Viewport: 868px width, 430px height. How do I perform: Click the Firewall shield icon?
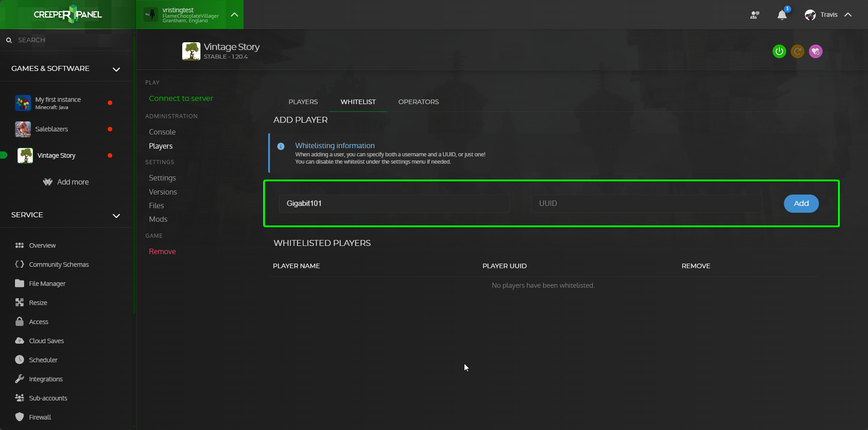pos(20,417)
